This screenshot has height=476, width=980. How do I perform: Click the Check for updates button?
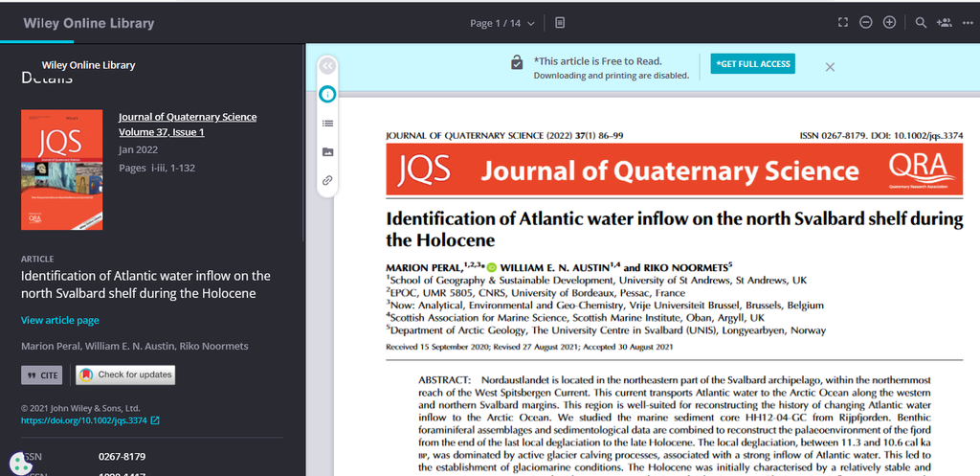tap(125, 374)
